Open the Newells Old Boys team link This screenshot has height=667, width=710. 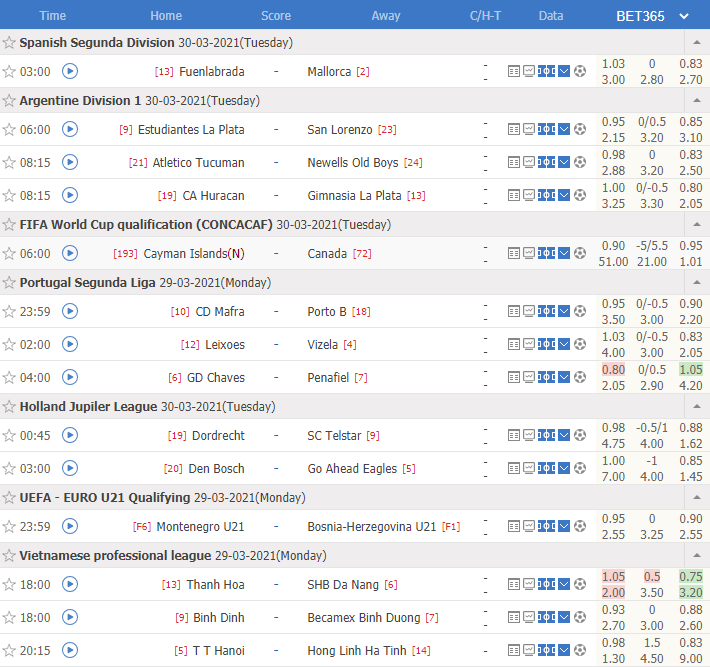tap(353, 163)
